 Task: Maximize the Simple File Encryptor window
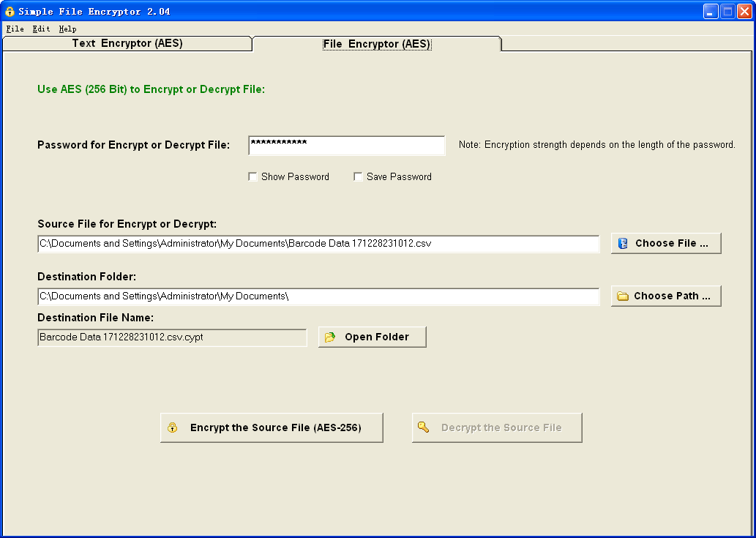tap(727, 12)
